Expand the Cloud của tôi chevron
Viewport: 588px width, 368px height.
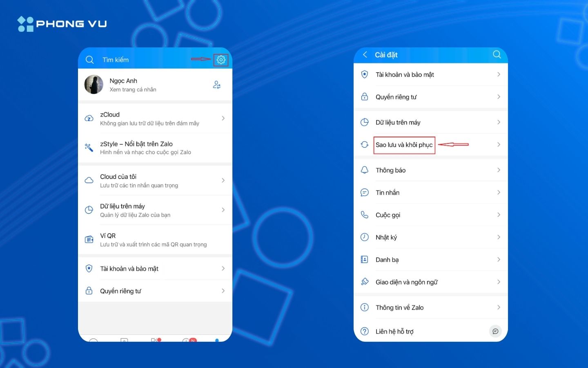click(223, 180)
